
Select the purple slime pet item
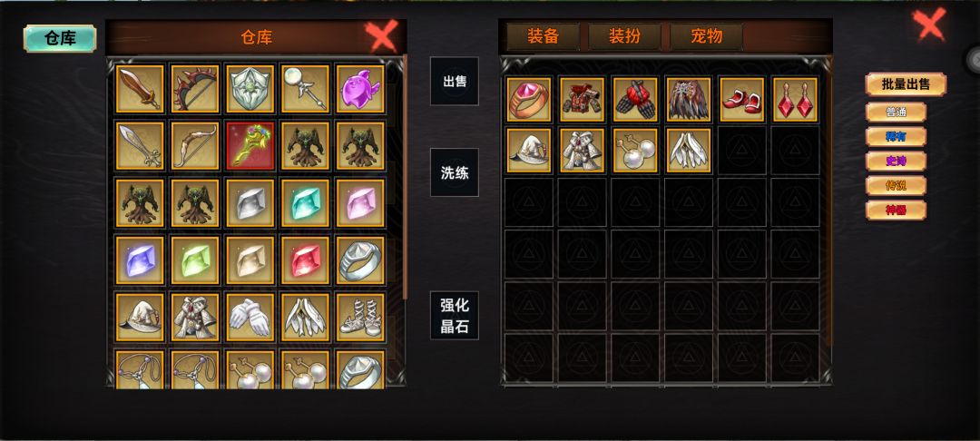(x=360, y=89)
